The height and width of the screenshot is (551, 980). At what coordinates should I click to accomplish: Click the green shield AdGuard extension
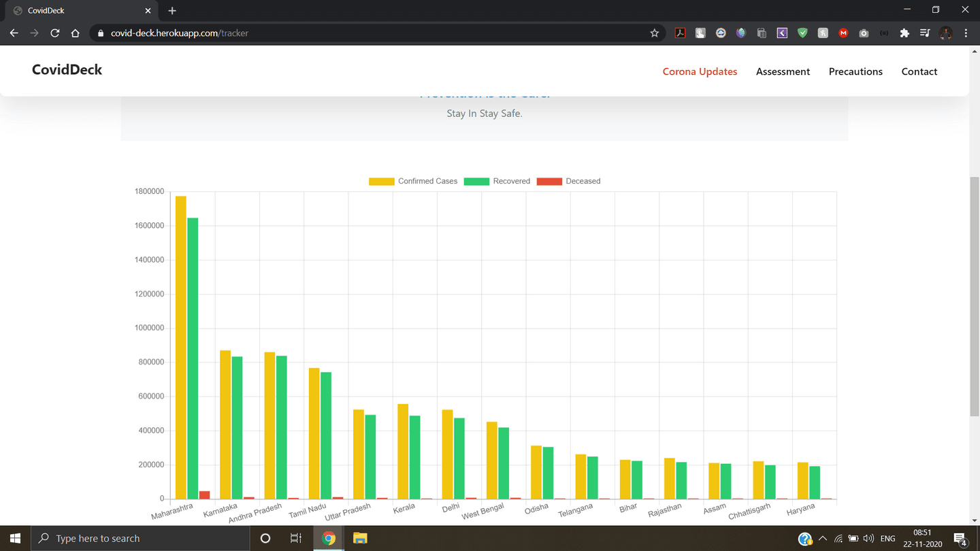coord(802,33)
